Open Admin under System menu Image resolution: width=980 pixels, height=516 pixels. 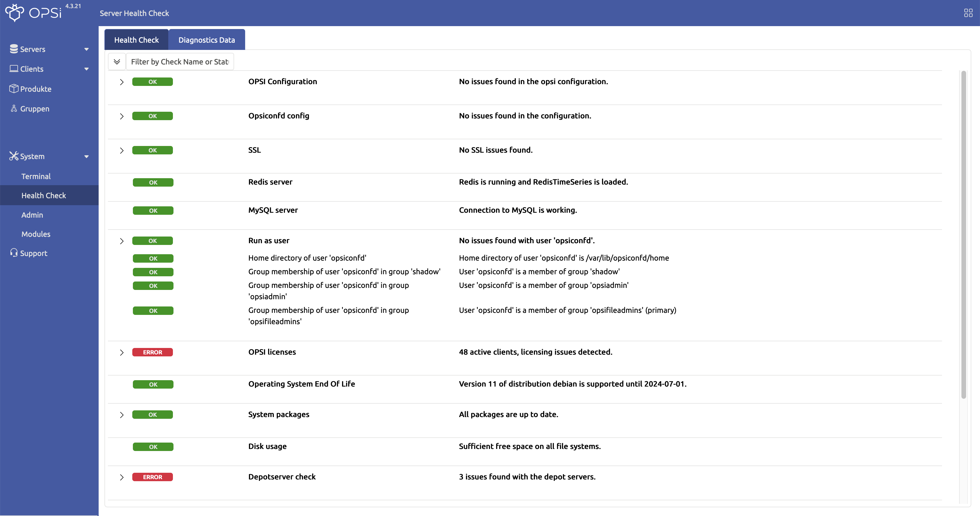coord(32,214)
